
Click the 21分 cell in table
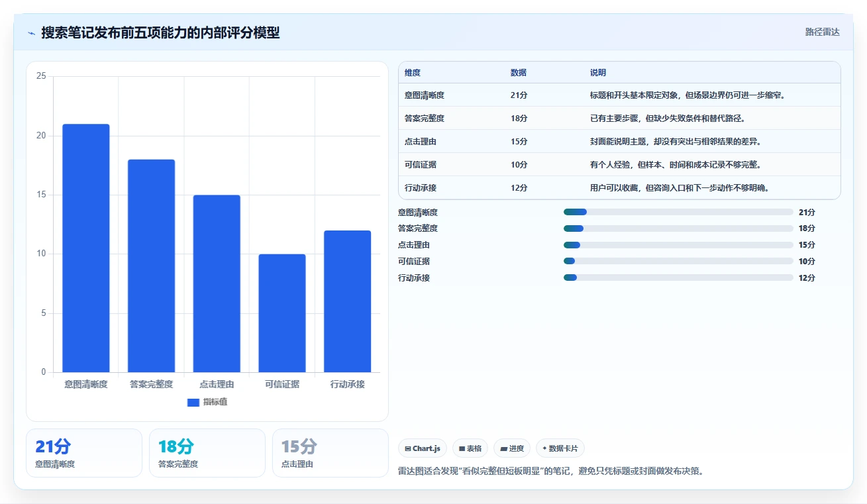coord(519,95)
